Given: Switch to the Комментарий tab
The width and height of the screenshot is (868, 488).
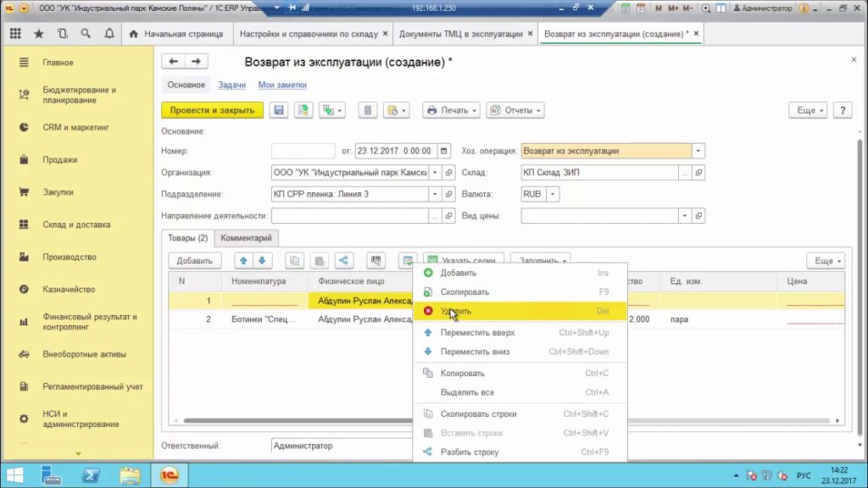Looking at the screenshot, I should tap(247, 239).
